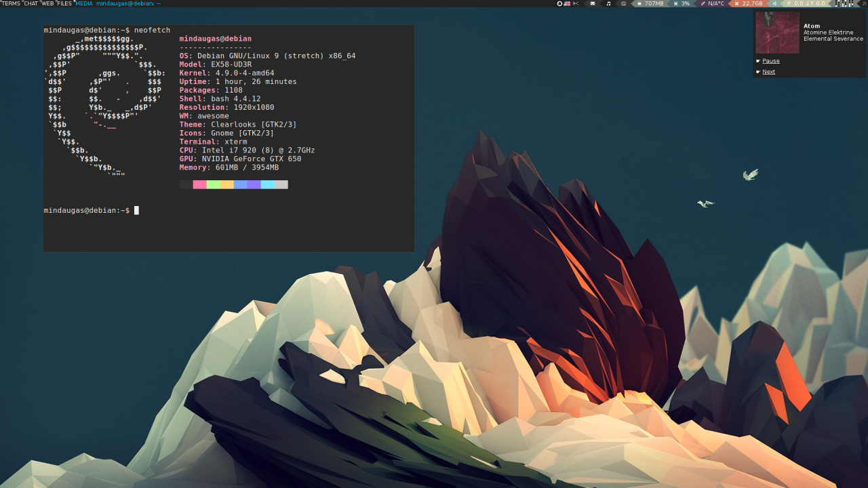The height and width of the screenshot is (488, 868).
Task: Open the WEB workspace tag
Action: (47, 3)
